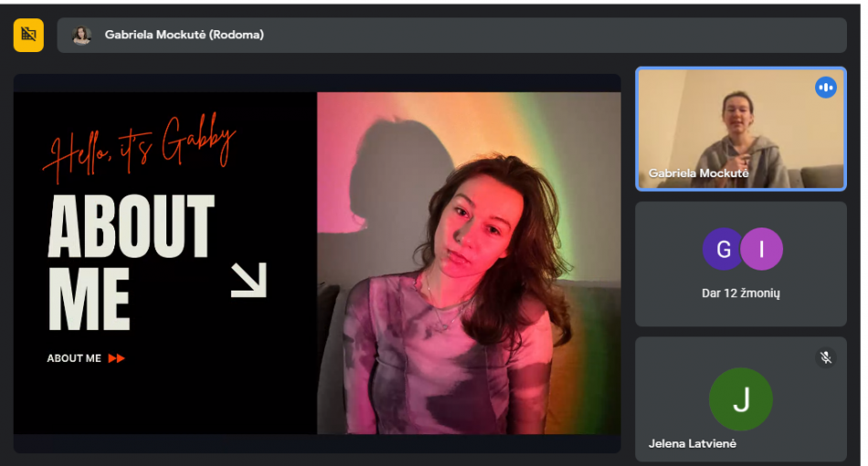
Task: Click the pink I participant avatar
Action: point(762,249)
